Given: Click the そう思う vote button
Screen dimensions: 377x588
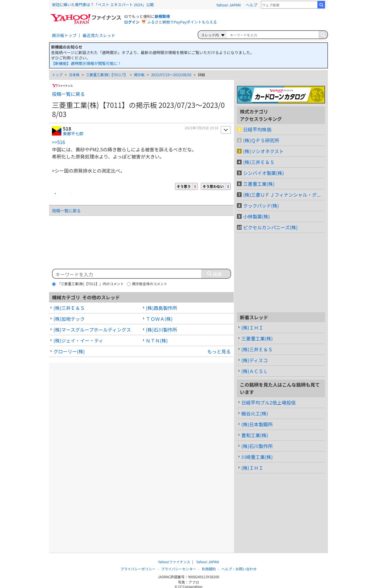Looking at the screenshot, I should 186,186.
